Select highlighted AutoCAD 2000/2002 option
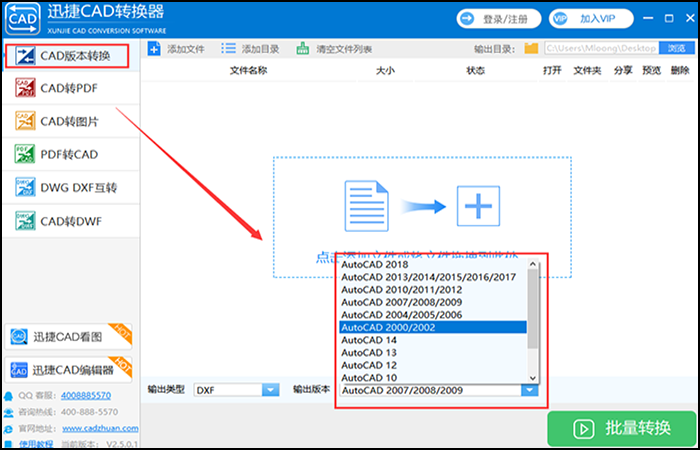Image resolution: width=700 pixels, height=450 pixels. (x=433, y=327)
